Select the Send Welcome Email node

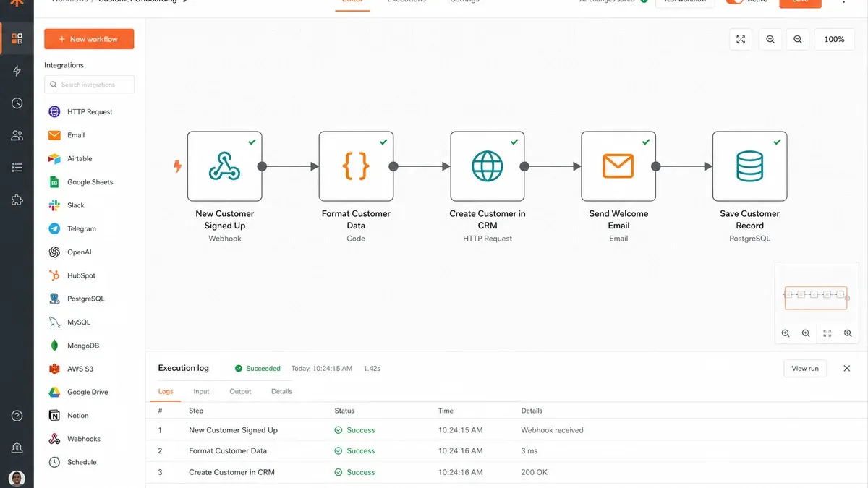point(618,166)
